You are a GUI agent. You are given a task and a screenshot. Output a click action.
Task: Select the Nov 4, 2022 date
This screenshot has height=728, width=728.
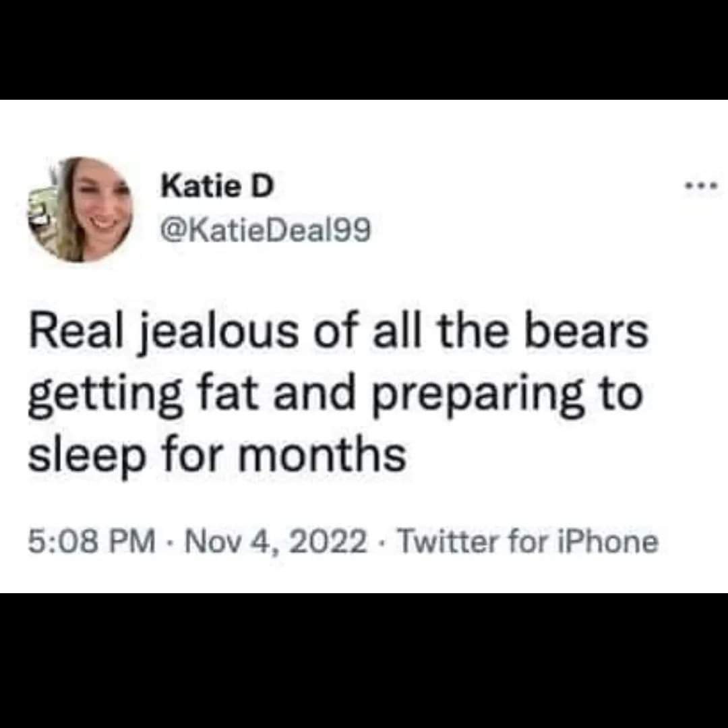pyautogui.click(x=276, y=542)
